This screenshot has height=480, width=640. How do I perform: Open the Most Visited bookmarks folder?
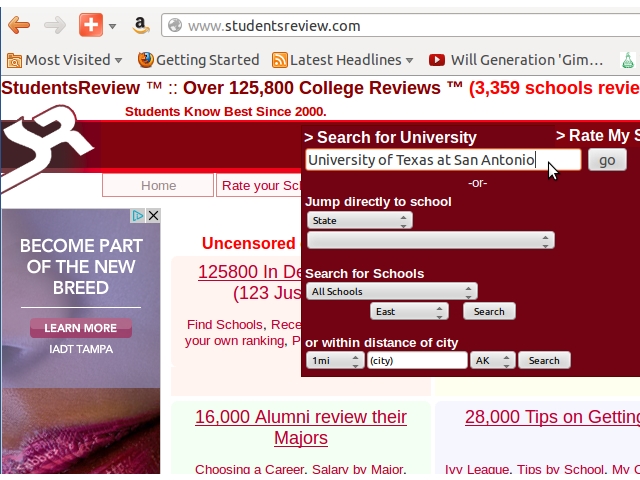pos(64,60)
